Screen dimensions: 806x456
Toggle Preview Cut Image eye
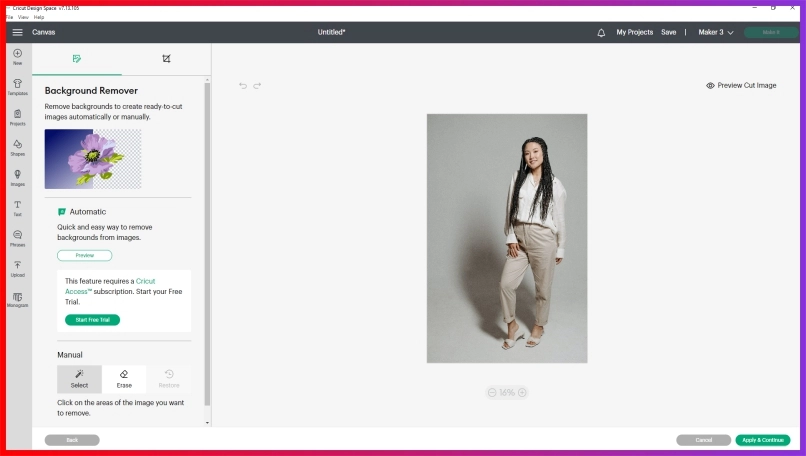710,86
